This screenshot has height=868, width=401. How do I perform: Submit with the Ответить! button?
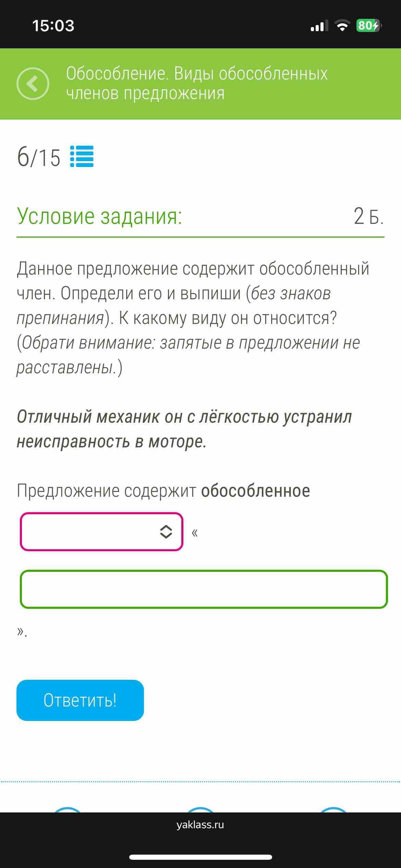tap(80, 700)
